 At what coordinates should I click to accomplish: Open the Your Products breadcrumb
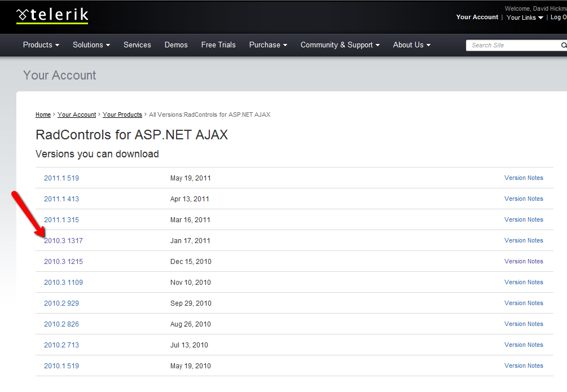tap(122, 114)
